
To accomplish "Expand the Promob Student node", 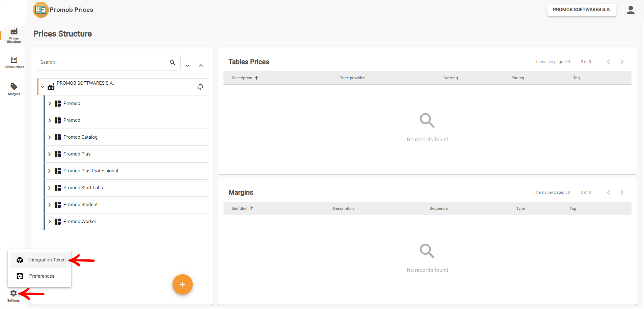I will (x=50, y=205).
